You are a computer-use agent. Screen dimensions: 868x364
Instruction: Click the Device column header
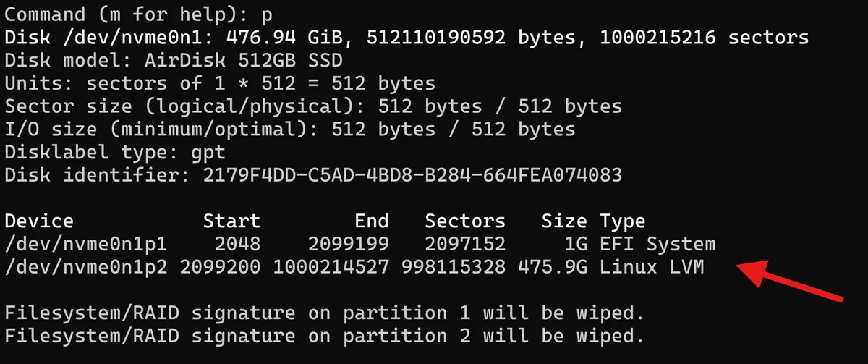tap(39, 221)
